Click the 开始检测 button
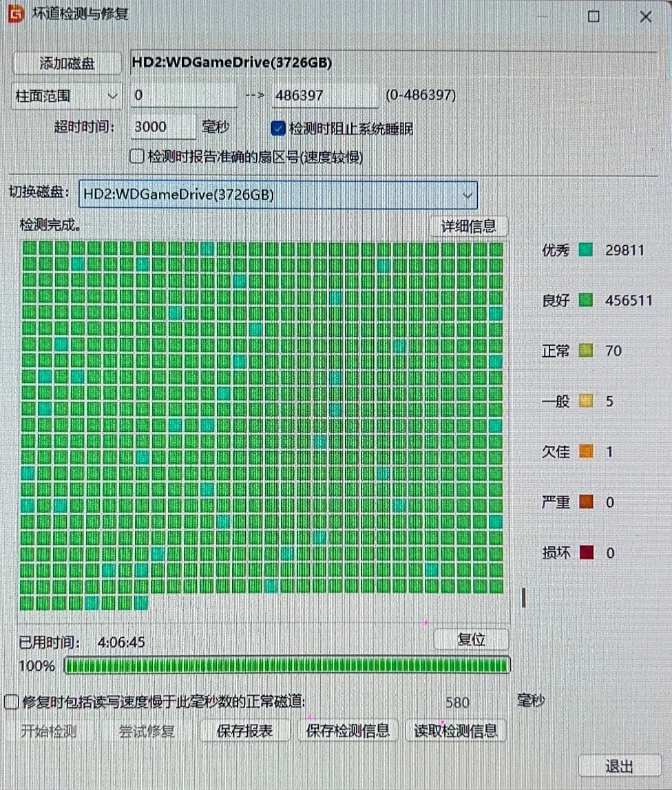 (49, 731)
